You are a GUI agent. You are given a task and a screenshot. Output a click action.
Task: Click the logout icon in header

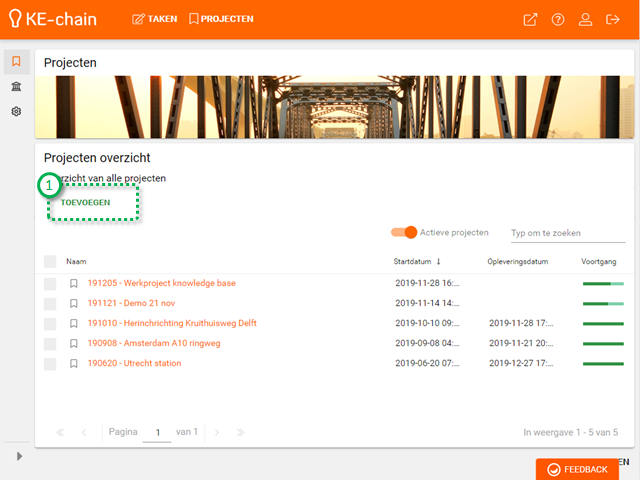click(613, 19)
